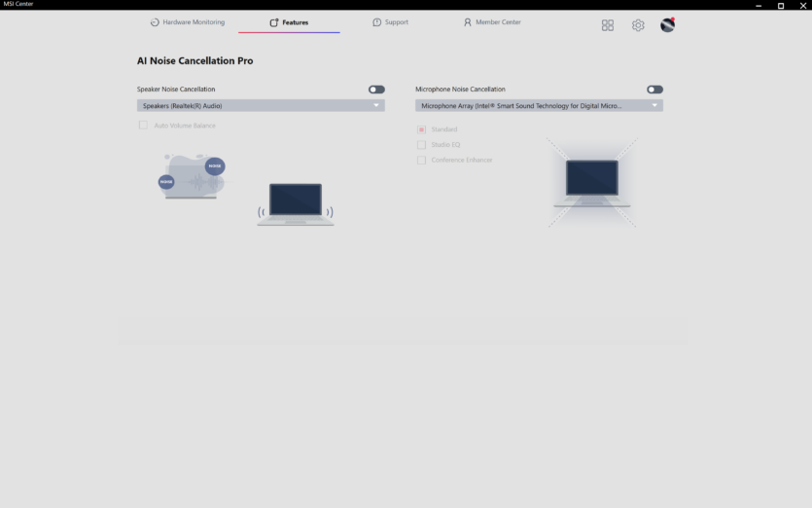Open the feature sets grid icon

pos(608,25)
